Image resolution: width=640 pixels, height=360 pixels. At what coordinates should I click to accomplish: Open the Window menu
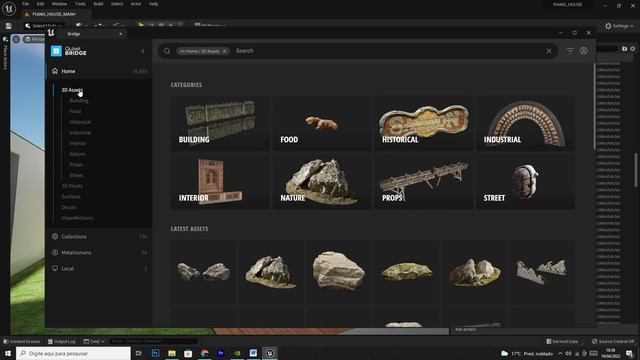59,4
